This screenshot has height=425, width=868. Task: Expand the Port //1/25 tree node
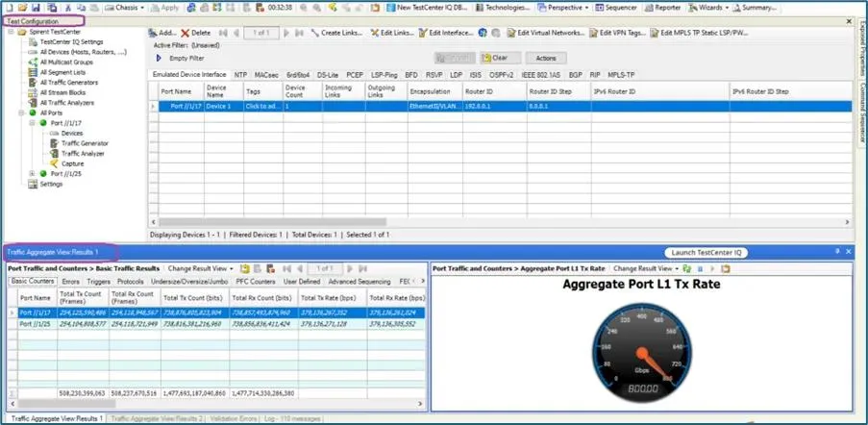pos(32,174)
